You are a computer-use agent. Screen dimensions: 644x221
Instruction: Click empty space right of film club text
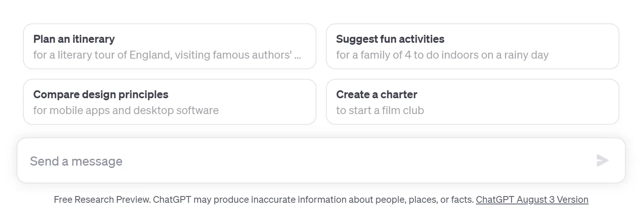pyautogui.click(x=516, y=110)
